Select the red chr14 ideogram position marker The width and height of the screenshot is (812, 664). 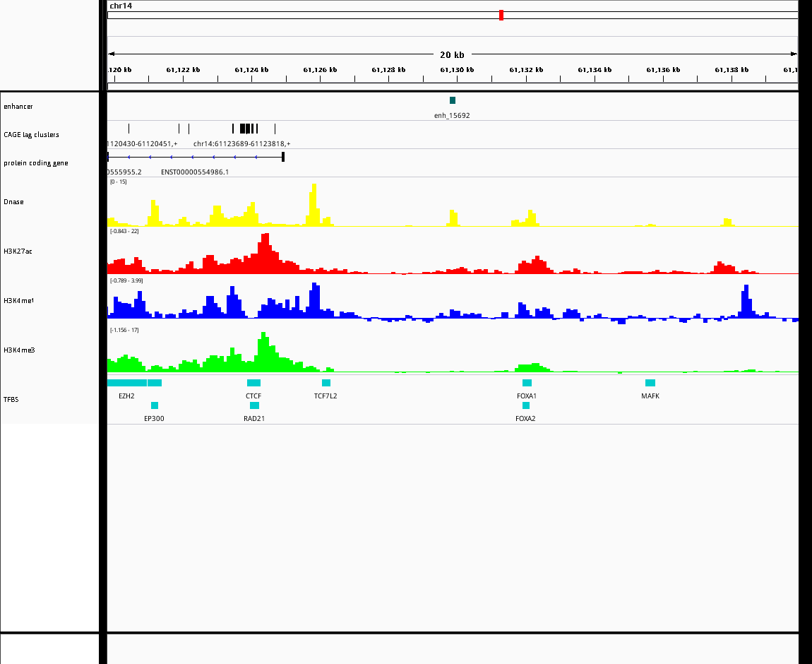(x=501, y=15)
